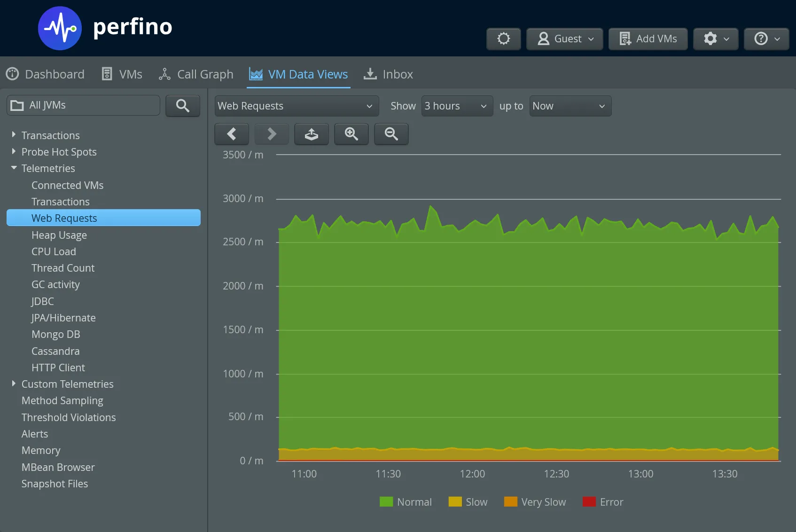Viewport: 796px width, 532px height.
Task: Expand the Custom Telemetries section
Action: 14,383
